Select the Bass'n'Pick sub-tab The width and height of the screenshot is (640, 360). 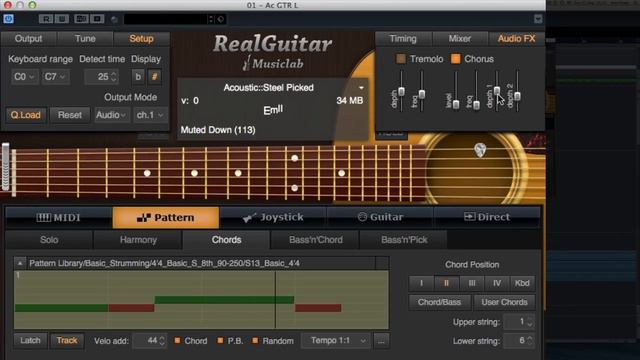[x=404, y=240]
